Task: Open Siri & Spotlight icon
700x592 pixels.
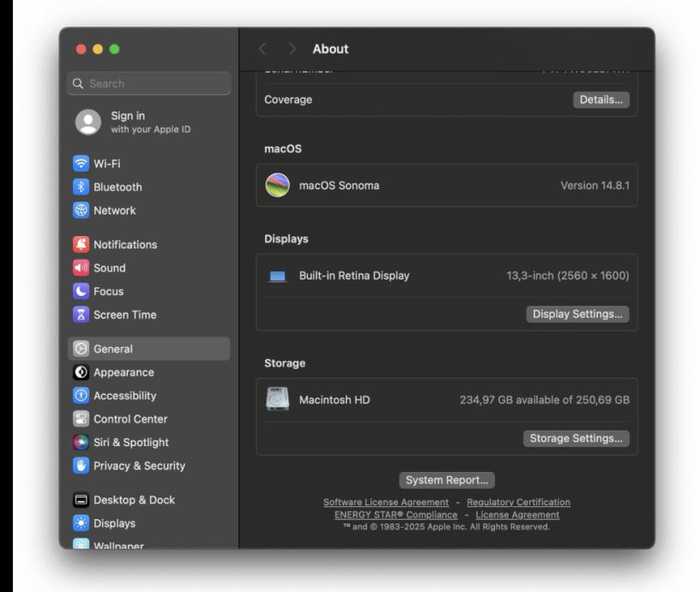Action: pyautogui.click(x=81, y=442)
